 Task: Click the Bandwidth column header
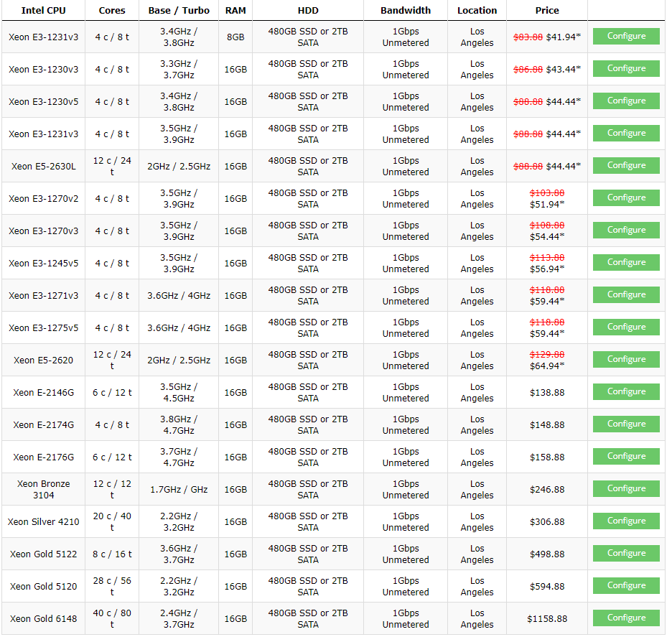[406, 10]
